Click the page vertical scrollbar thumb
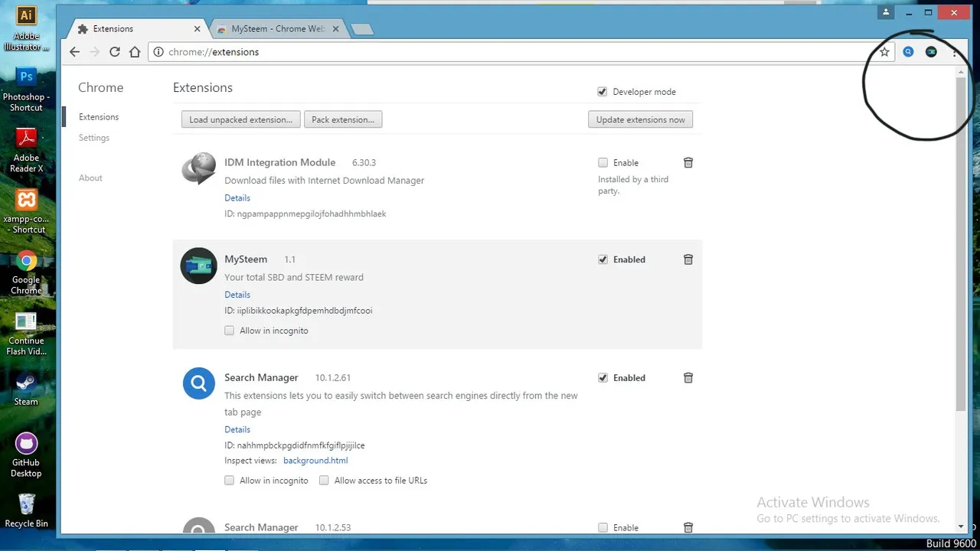The height and width of the screenshot is (551, 980). point(961,243)
